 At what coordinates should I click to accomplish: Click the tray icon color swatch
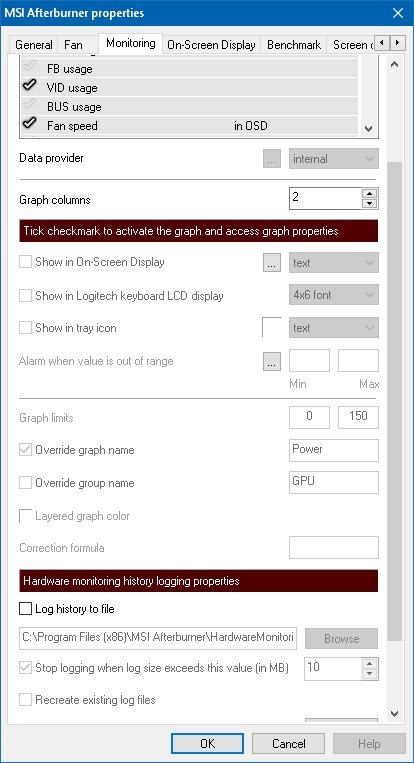[x=271, y=327]
